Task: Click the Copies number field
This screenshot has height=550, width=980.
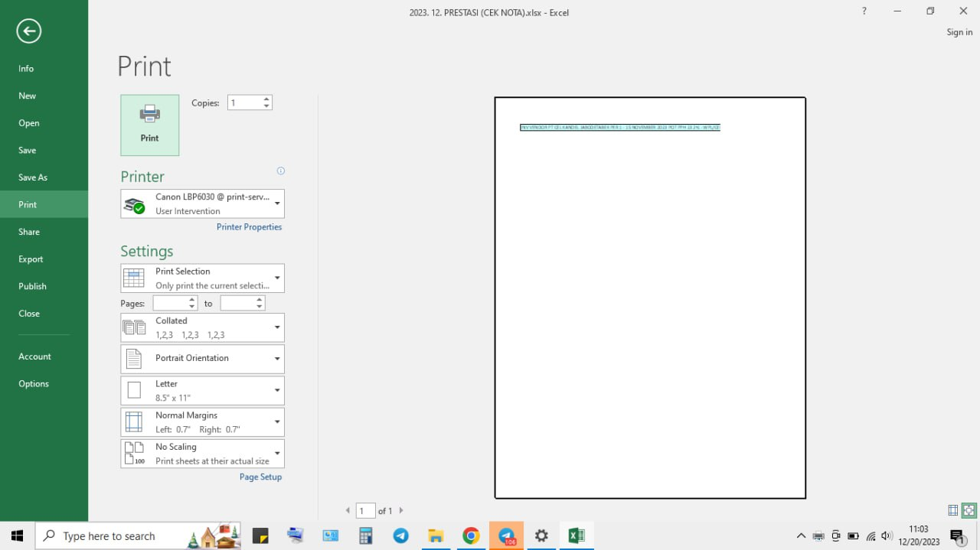Action: pyautogui.click(x=244, y=103)
